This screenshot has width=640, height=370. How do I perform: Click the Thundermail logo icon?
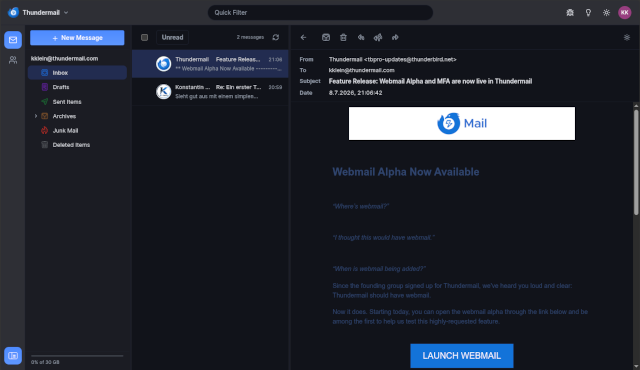click(13, 13)
